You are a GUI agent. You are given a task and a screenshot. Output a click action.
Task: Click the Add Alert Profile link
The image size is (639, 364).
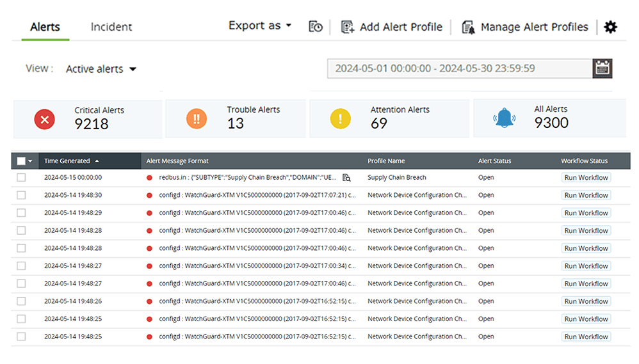[401, 27]
